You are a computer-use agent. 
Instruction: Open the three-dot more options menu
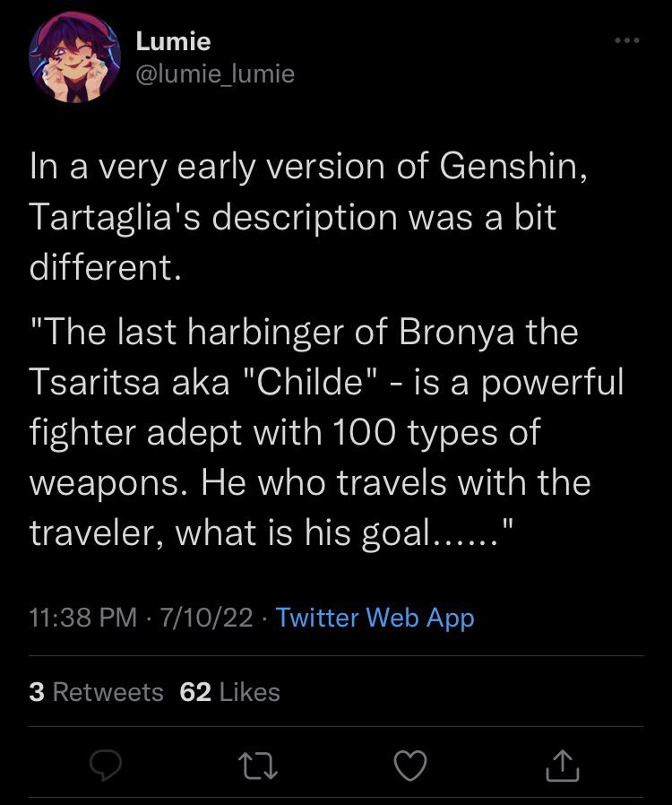627,40
